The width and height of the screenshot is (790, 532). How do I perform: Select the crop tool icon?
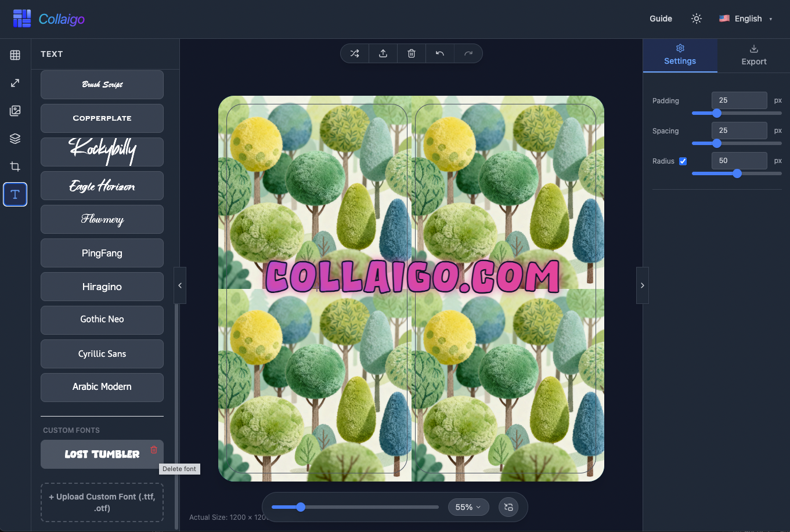[15, 167]
